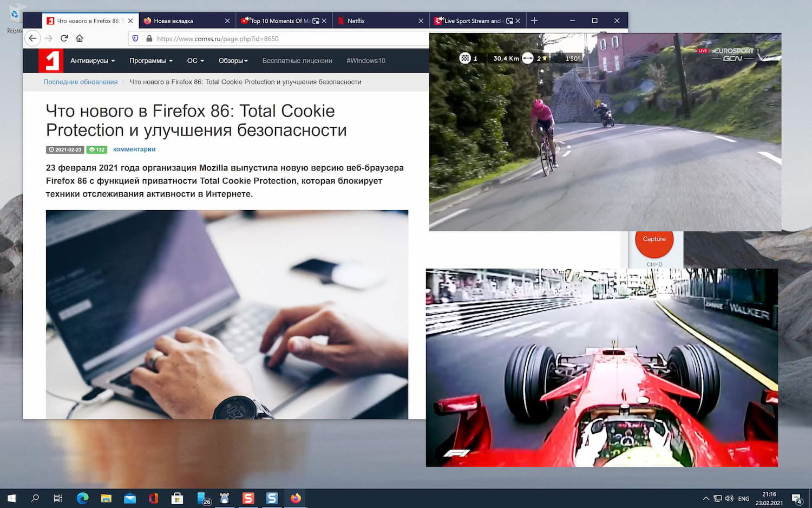
Task: Close the Netflix tab
Action: (421, 21)
